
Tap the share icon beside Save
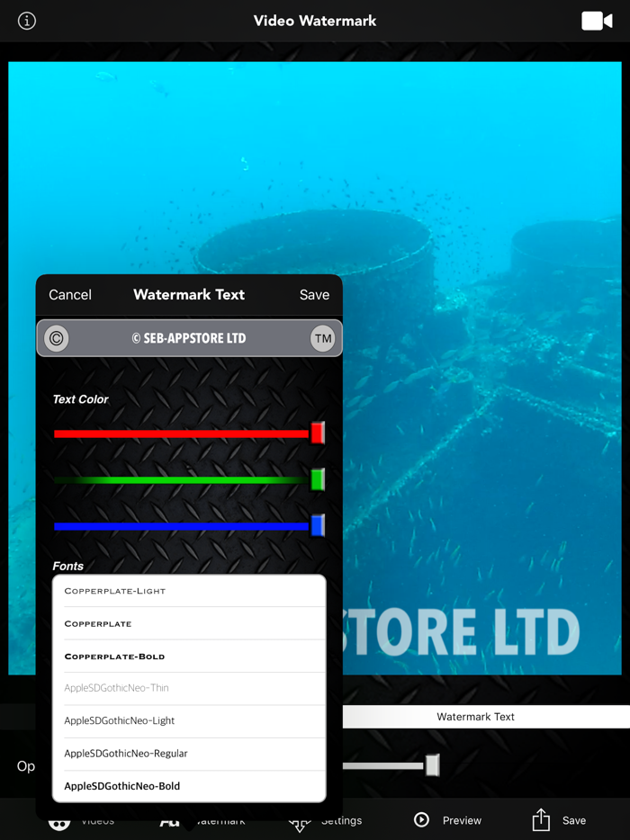541,819
